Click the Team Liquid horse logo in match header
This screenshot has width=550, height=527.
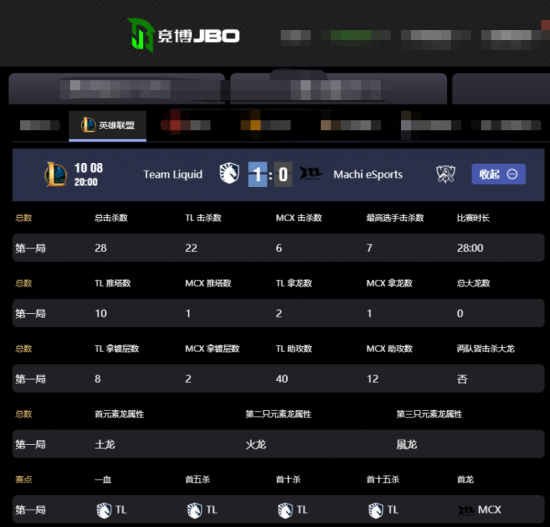tap(229, 173)
